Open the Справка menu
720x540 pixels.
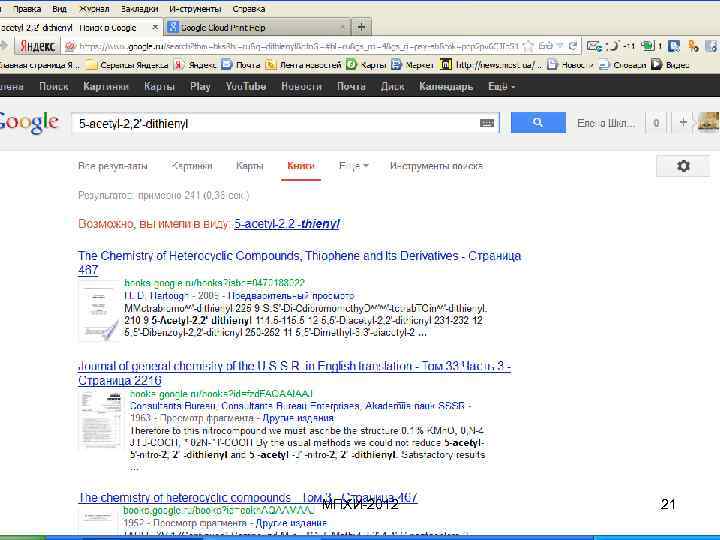248,9
